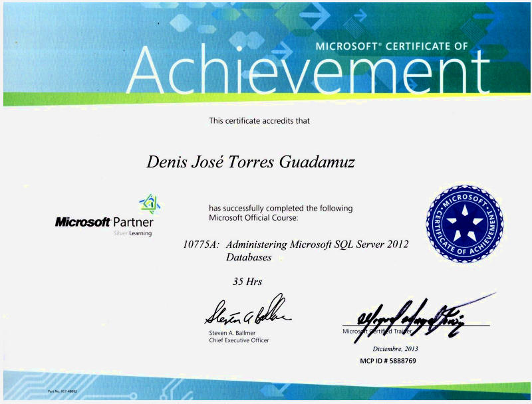This screenshot has width=532, height=404.
Task: Click the Steven Ballmer handwritten signature
Action: pos(247,310)
